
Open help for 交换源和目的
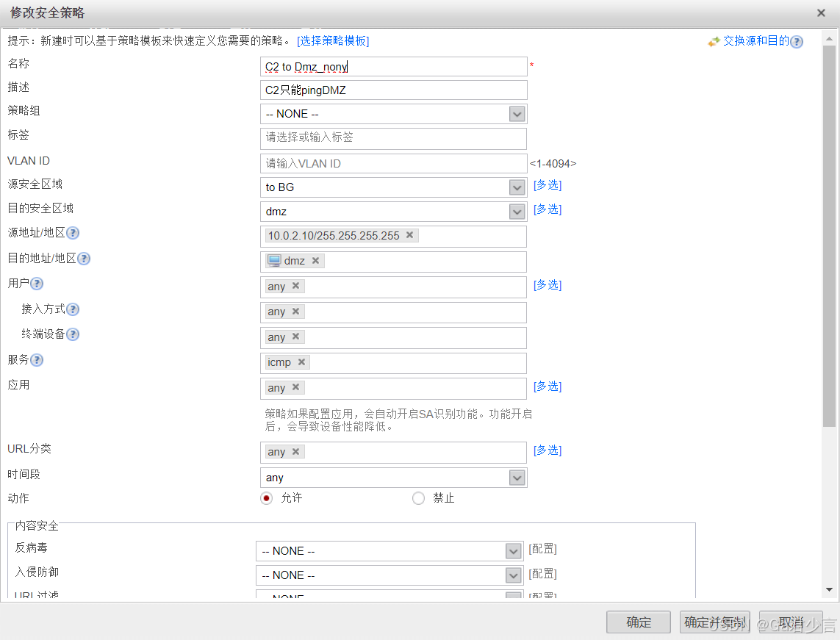pyautogui.click(x=797, y=42)
